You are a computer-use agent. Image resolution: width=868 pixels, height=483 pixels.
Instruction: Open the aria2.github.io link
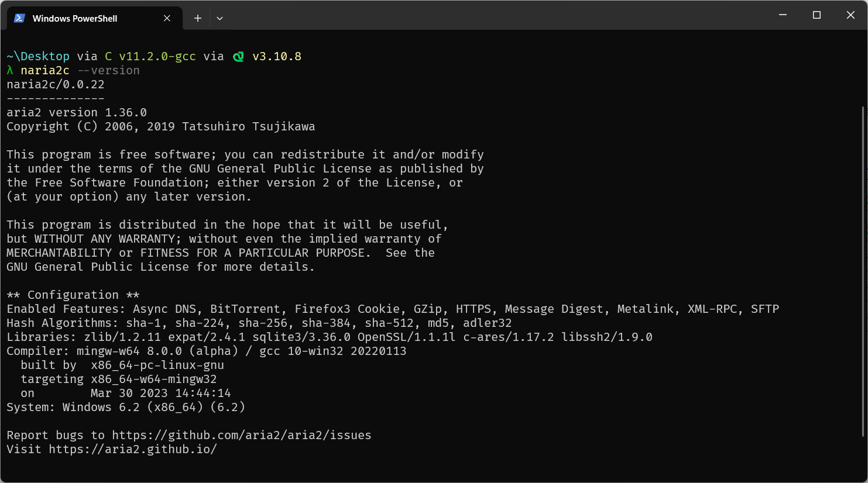point(133,449)
